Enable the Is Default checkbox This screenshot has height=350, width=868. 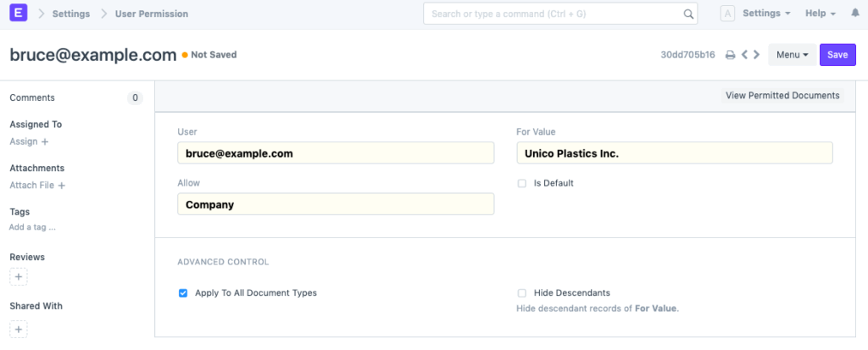click(522, 183)
